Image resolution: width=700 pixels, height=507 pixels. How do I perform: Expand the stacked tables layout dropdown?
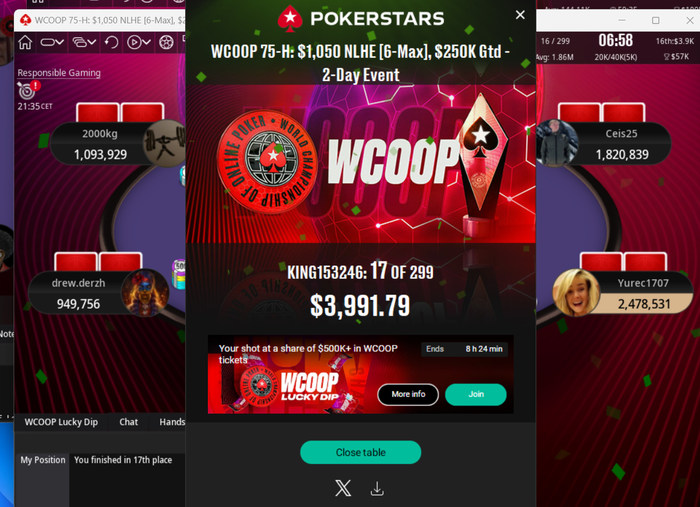(84, 42)
